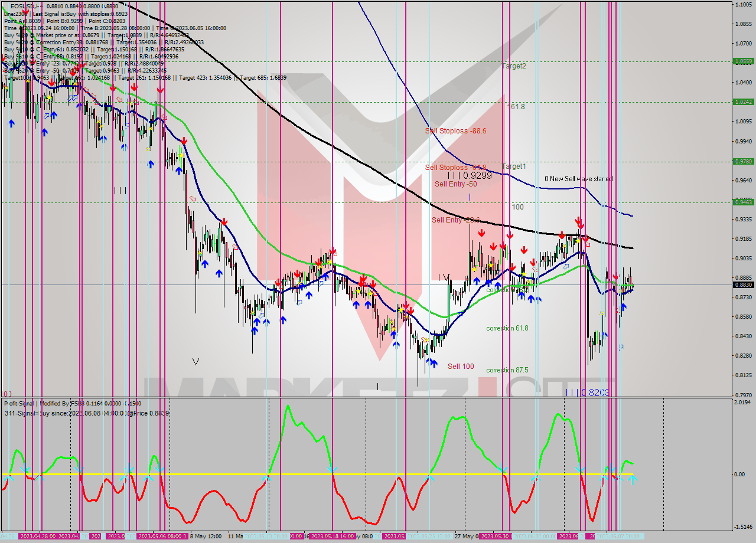This screenshot has height=543, width=756.
Task: Select the 'C_Entry88: 0.8197' line
Action: click(x=91, y=56)
